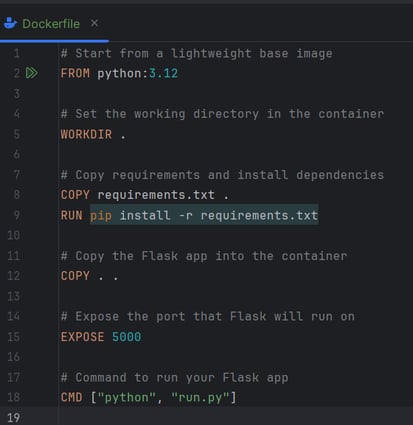Image resolution: width=413 pixels, height=425 pixels.
Task: Click the comment about lightweight base image
Action: click(x=197, y=54)
